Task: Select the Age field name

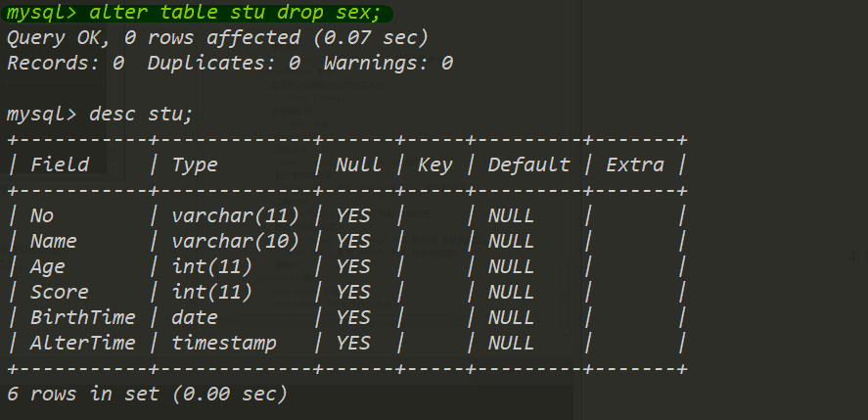Action: (x=48, y=267)
